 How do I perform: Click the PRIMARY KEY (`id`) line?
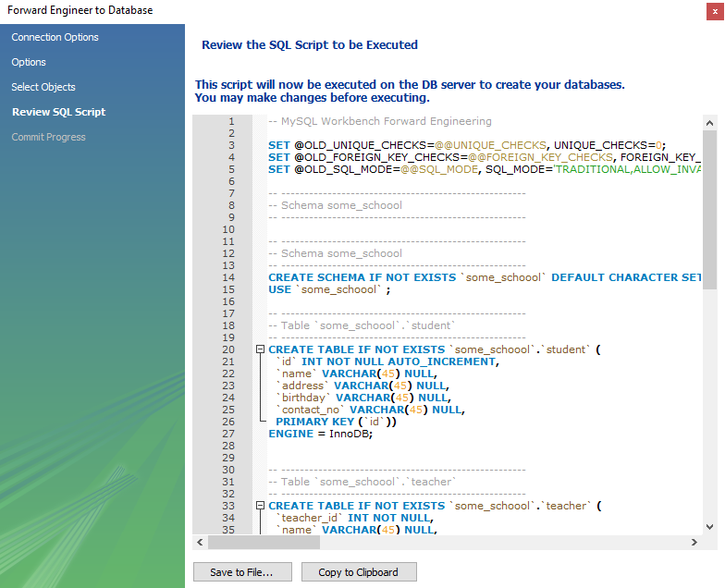click(x=337, y=422)
